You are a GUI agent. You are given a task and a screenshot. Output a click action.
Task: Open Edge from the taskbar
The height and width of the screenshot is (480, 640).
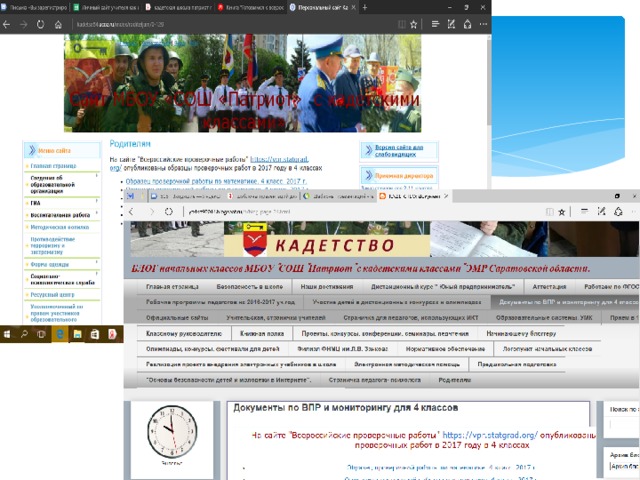(60, 334)
